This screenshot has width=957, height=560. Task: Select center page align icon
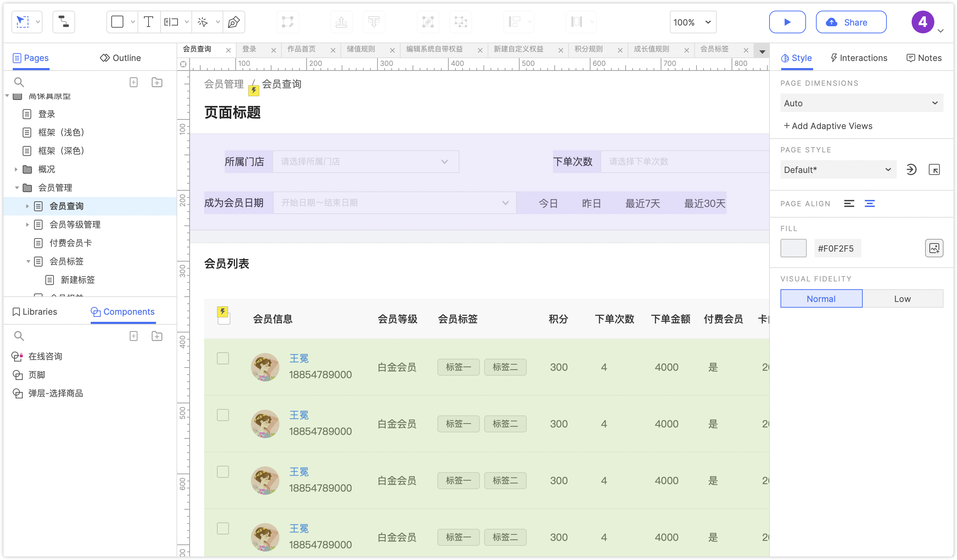click(870, 204)
